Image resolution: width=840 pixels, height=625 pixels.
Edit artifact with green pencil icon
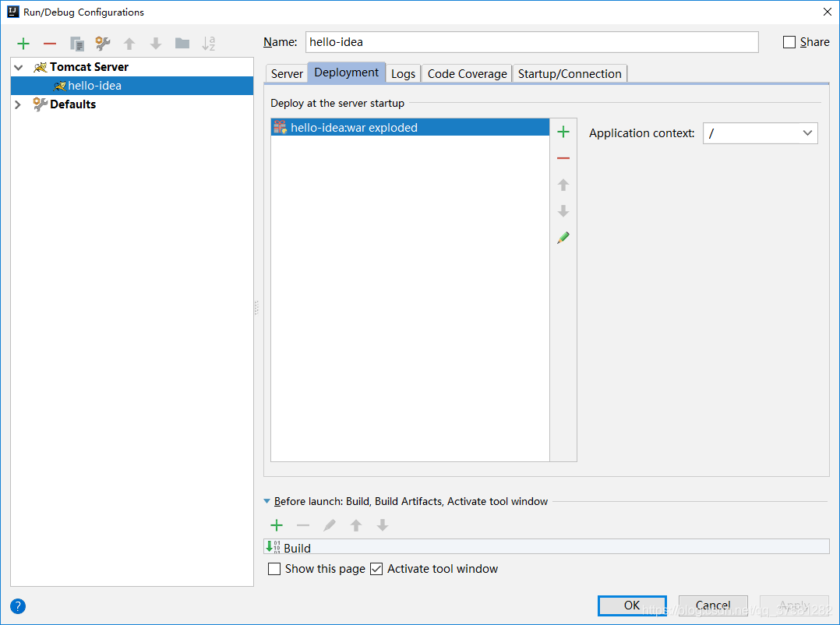tap(563, 237)
